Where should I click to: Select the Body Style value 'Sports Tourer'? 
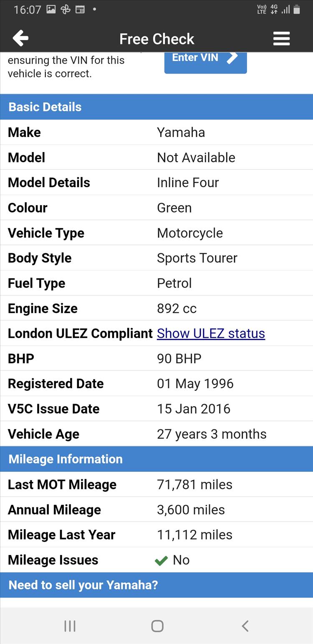(197, 258)
